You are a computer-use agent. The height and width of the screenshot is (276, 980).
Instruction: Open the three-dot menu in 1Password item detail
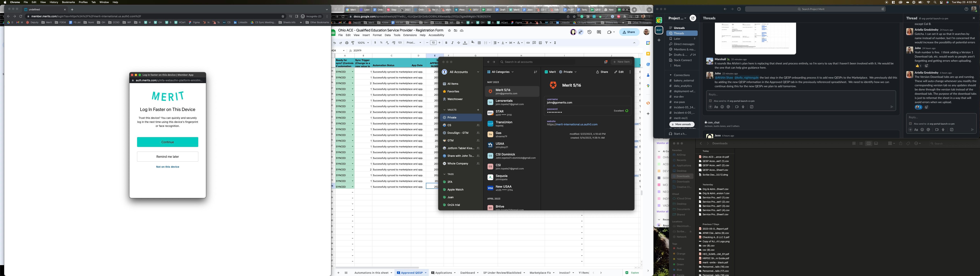[630, 72]
